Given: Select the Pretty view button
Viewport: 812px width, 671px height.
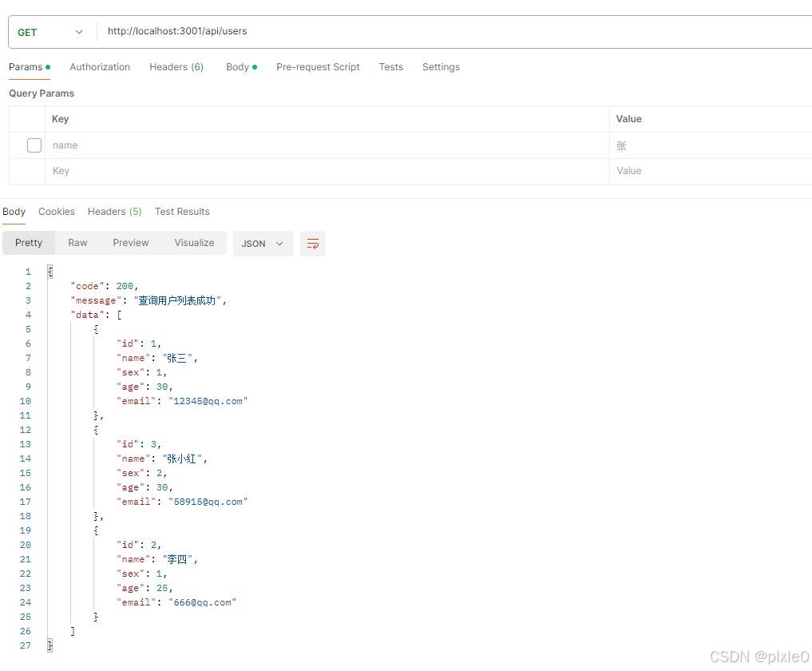Looking at the screenshot, I should 29,243.
